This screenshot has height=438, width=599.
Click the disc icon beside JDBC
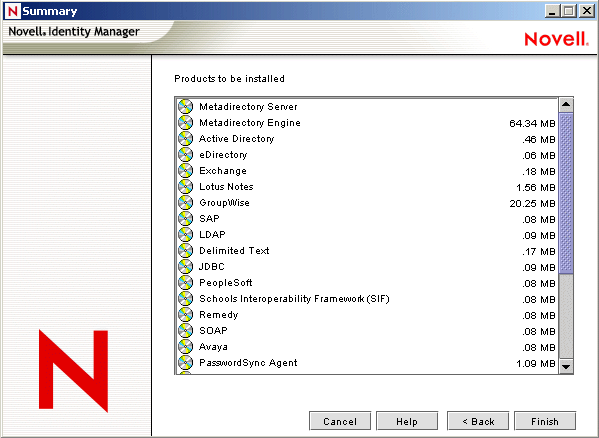(x=186, y=267)
